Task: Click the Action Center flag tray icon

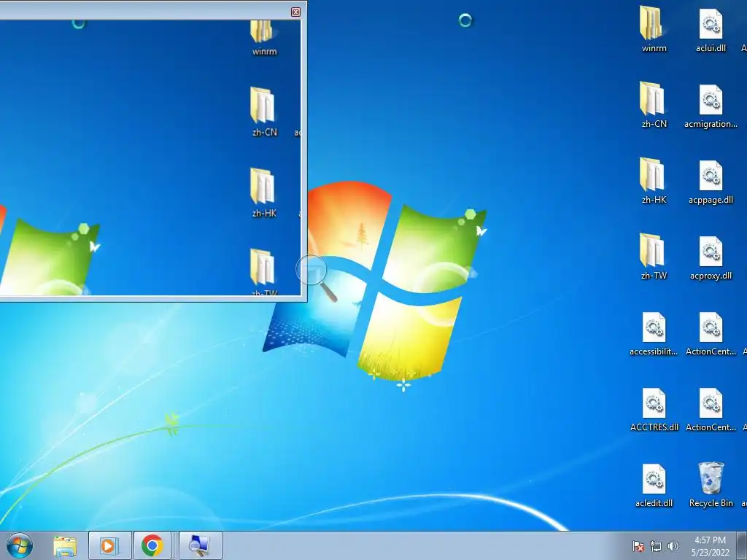Action: click(x=638, y=546)
